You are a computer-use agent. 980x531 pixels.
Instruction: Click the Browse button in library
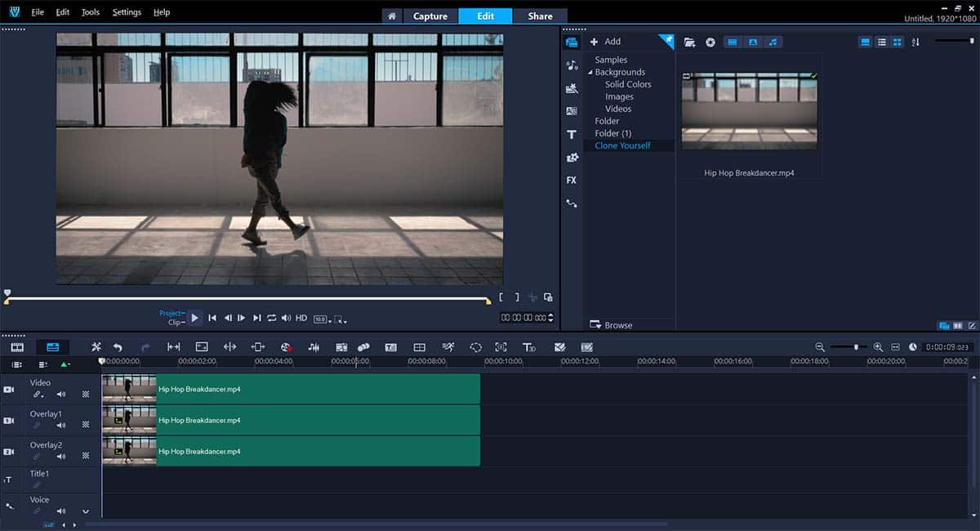pos(611,325)
